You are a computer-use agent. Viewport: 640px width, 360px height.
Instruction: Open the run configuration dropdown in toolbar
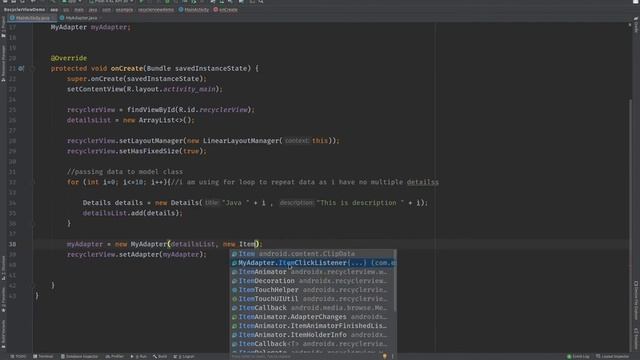tap(71, 2)
